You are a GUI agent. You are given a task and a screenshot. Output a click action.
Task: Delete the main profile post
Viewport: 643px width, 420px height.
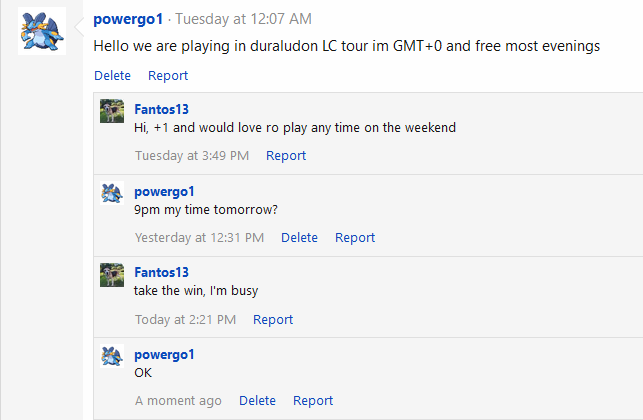click(112, 75)
